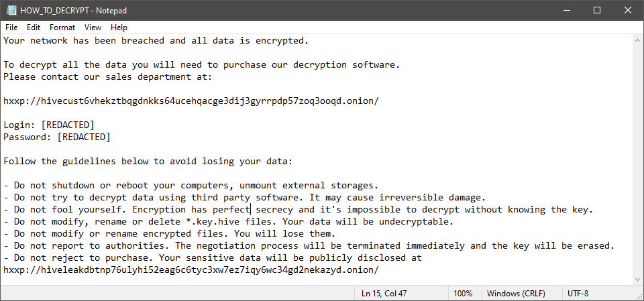The height and width of the screenshot is (301, 644).
Task: Click the scrollbar up arrow
Action: [x=637, y=40]
